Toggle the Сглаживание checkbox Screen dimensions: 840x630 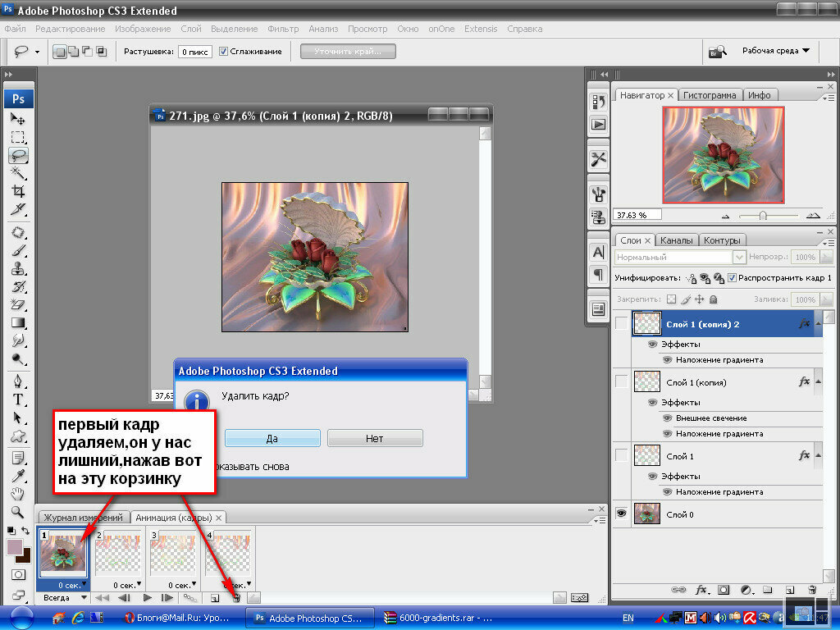(x=223, y=52)
